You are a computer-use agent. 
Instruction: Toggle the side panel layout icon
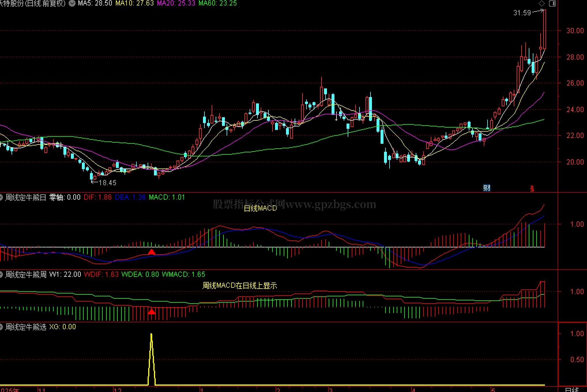552,3
